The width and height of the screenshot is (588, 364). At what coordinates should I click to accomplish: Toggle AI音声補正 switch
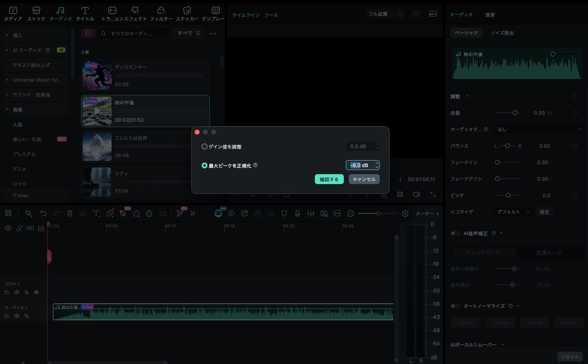pyautogui.click(x=455, y=233)
